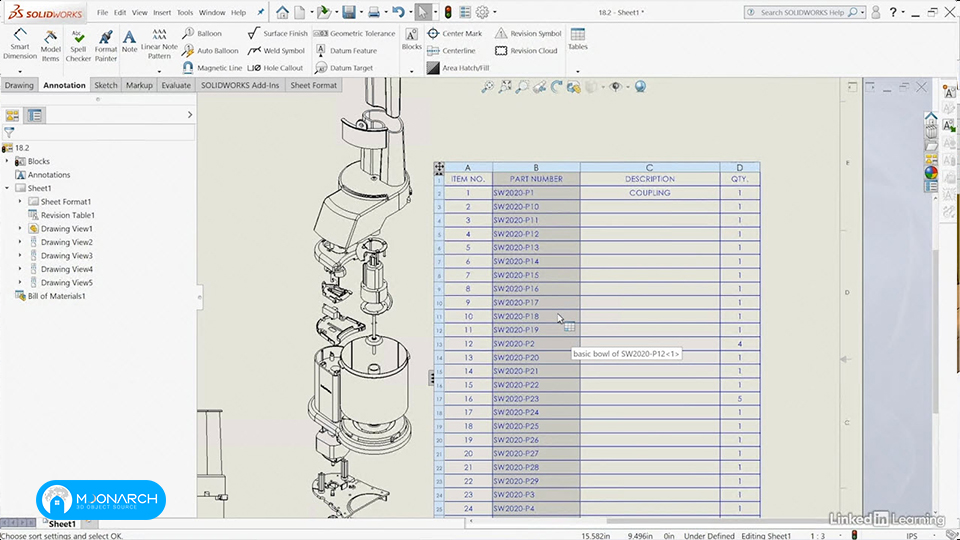Viewport: 960px width, 540px height.
Task: Open the Tables tool
Action: pyautogui.click(x=577, y=39)
